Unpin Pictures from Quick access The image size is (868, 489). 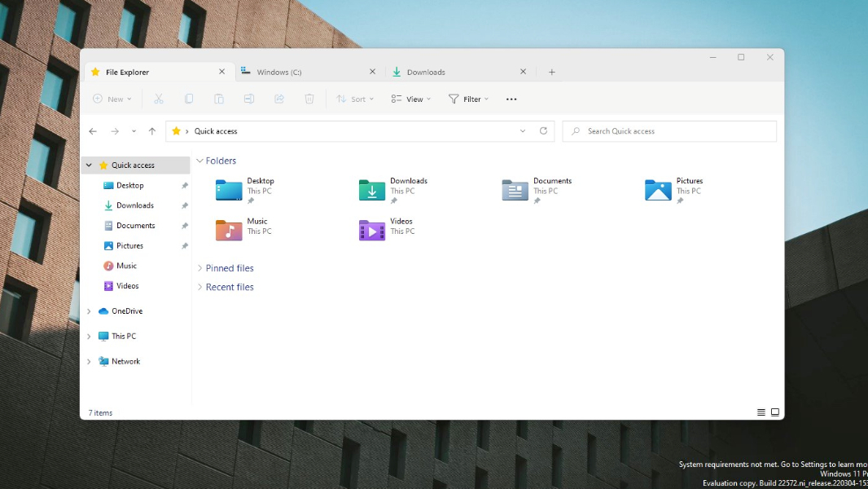185,245
